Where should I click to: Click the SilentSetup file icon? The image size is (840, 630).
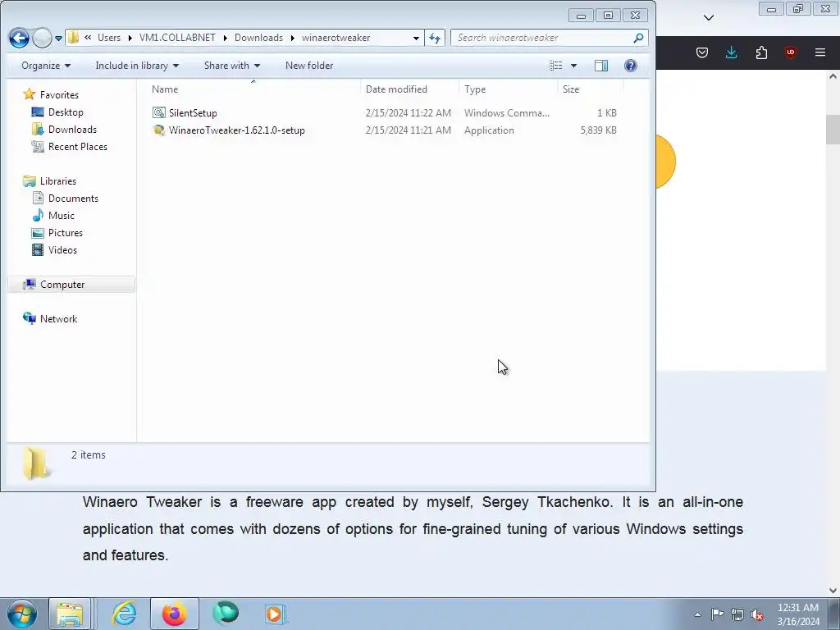pyautogui.click(x=159, y=112)
